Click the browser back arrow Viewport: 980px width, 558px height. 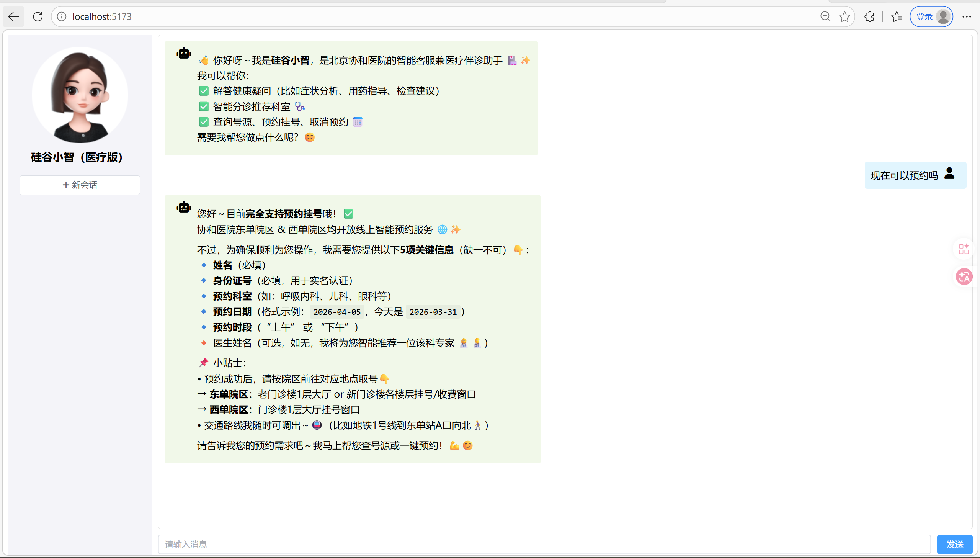(13, 16)
